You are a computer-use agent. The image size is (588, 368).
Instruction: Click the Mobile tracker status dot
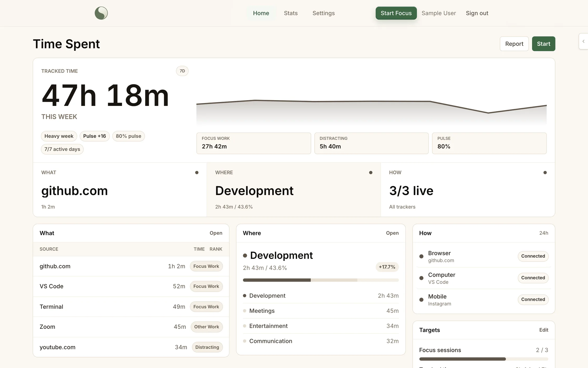(421, 300)
